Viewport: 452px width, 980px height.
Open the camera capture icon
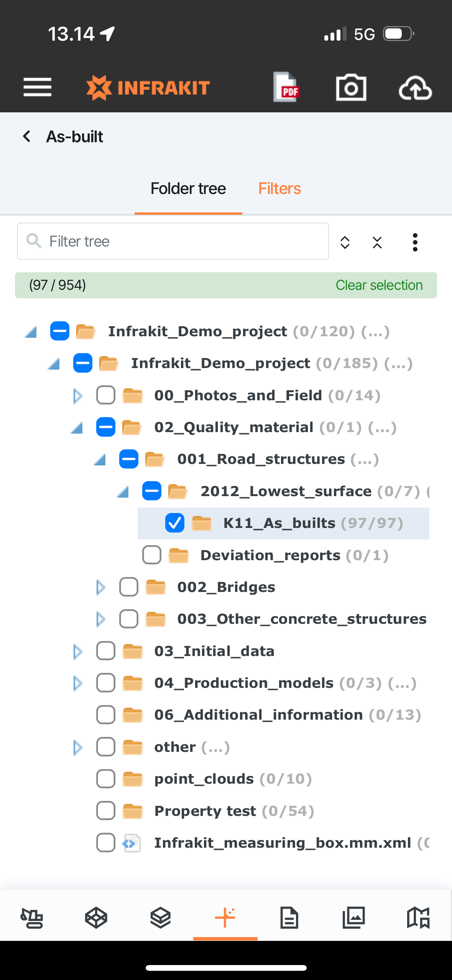(351, 87)
